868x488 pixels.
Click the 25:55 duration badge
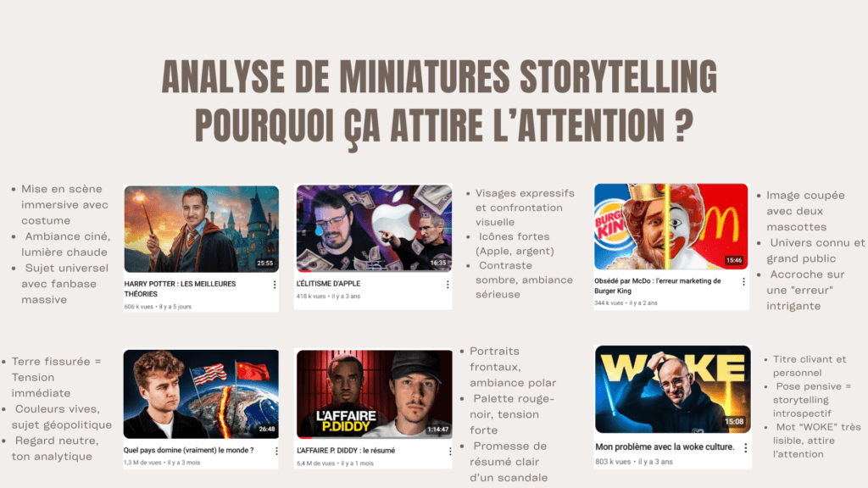pos(265,263)
